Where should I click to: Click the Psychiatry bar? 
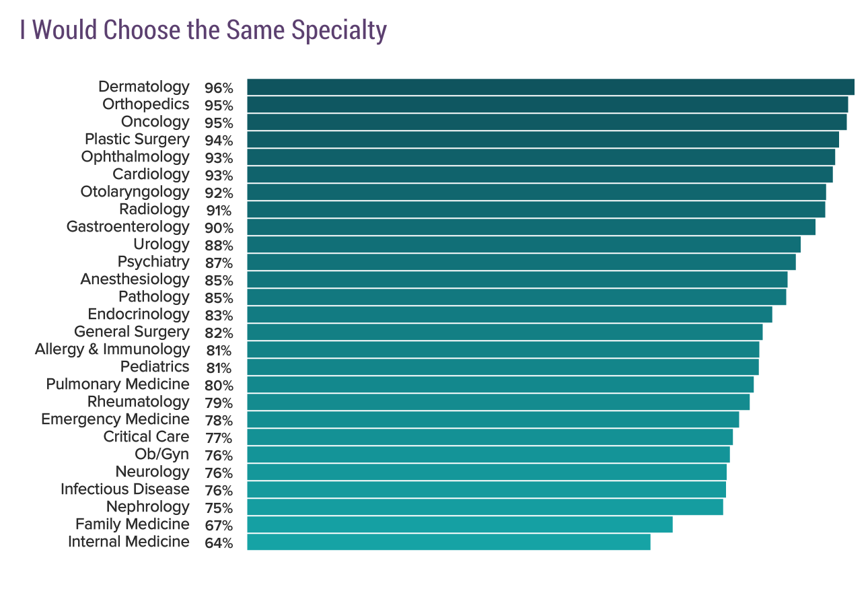click(x=521, y=262)
